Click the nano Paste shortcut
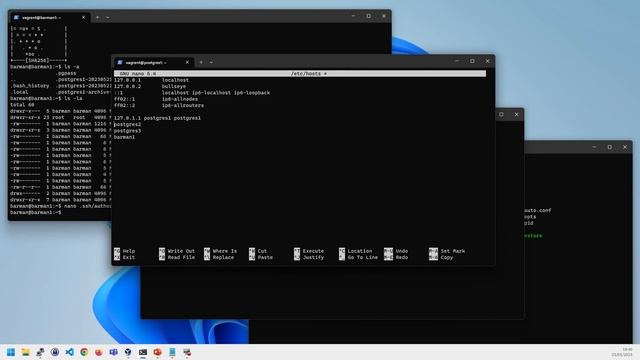The height and width of the screenshot is (360, 640). click(x=265, y=258)
